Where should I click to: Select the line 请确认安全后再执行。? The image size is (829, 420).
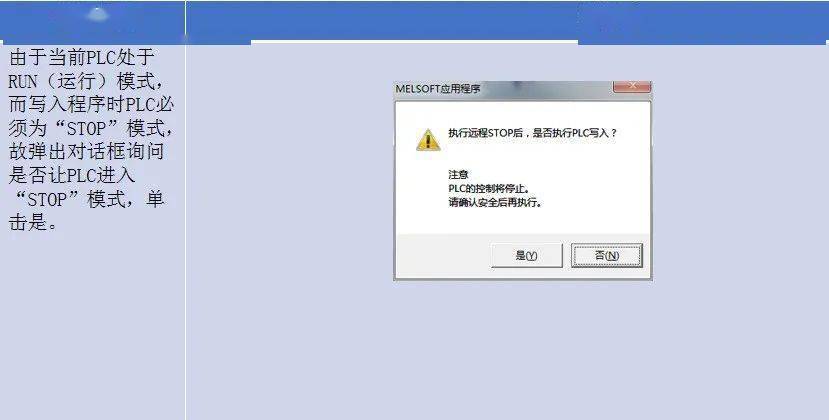tap(495, 202)
